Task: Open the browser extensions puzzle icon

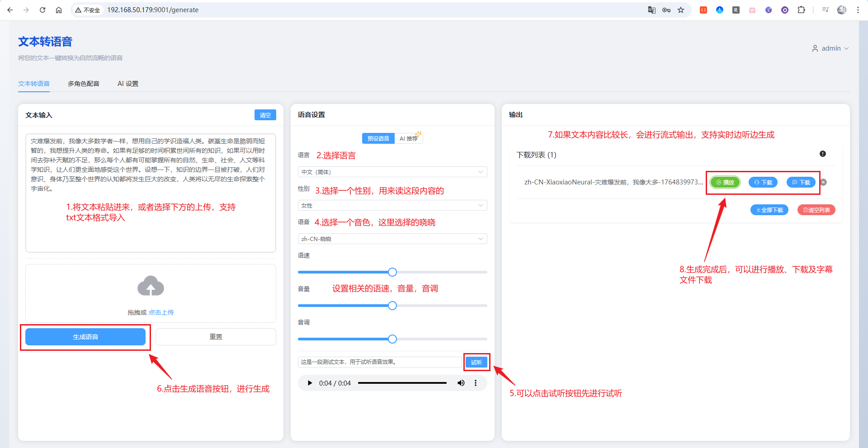Action: (801, 10)
